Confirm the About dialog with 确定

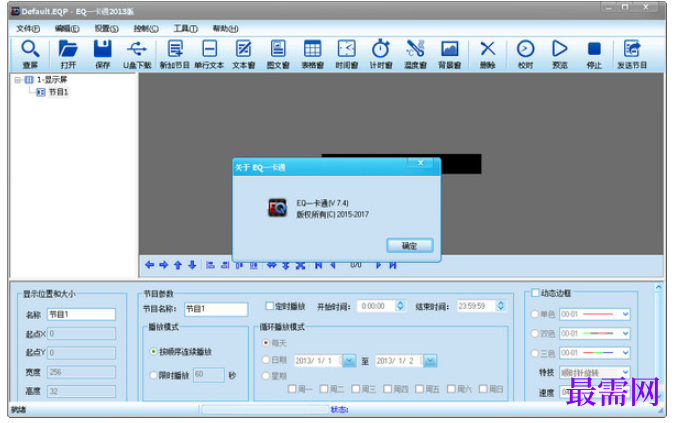pyautogui.click(x=409, y=246)
